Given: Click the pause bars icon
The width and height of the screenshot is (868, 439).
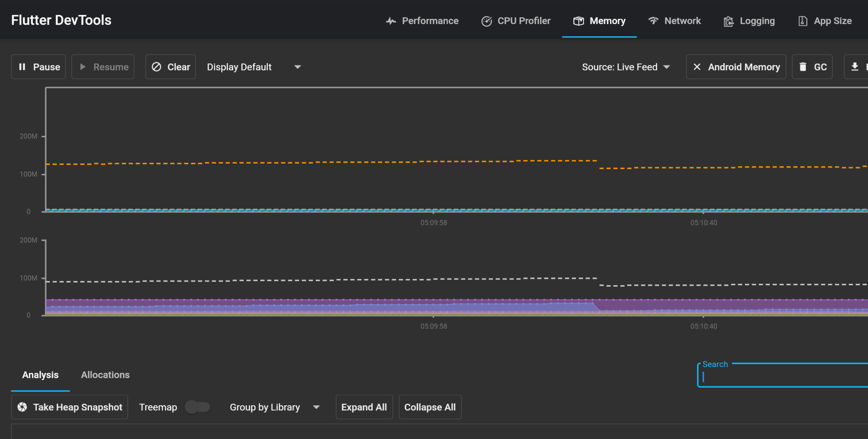Looking at the screenshot, I should click(x=22, y=67).
